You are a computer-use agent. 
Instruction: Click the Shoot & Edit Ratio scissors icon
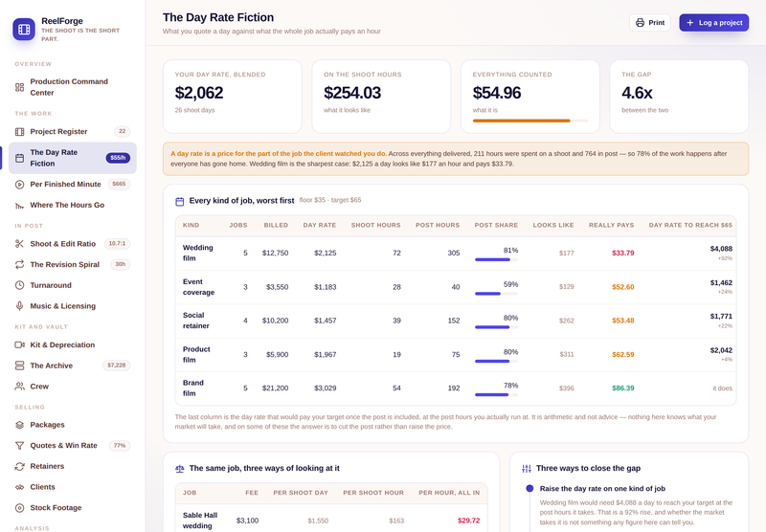(19, 244)
